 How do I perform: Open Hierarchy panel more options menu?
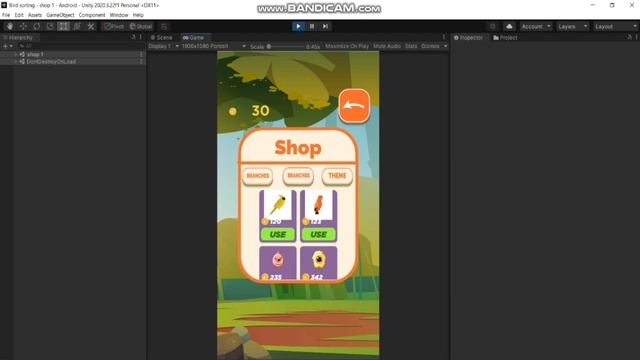tap(141, 37)
